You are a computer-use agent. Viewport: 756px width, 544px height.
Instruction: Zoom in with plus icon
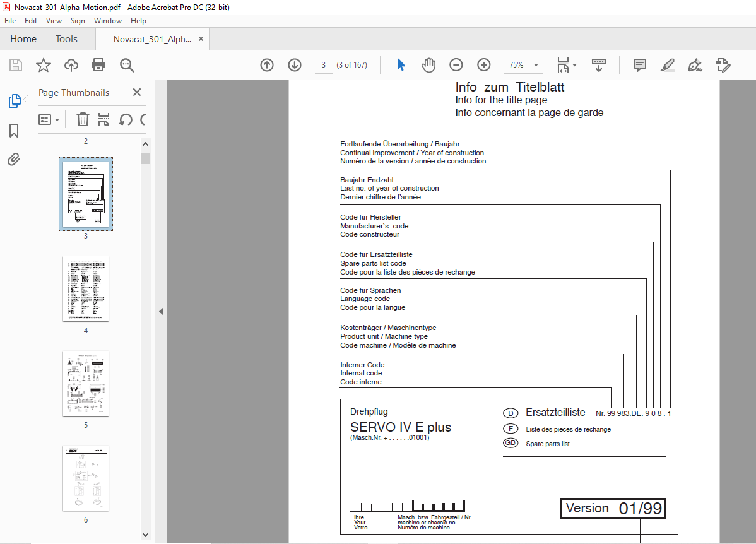pos(483,64)
